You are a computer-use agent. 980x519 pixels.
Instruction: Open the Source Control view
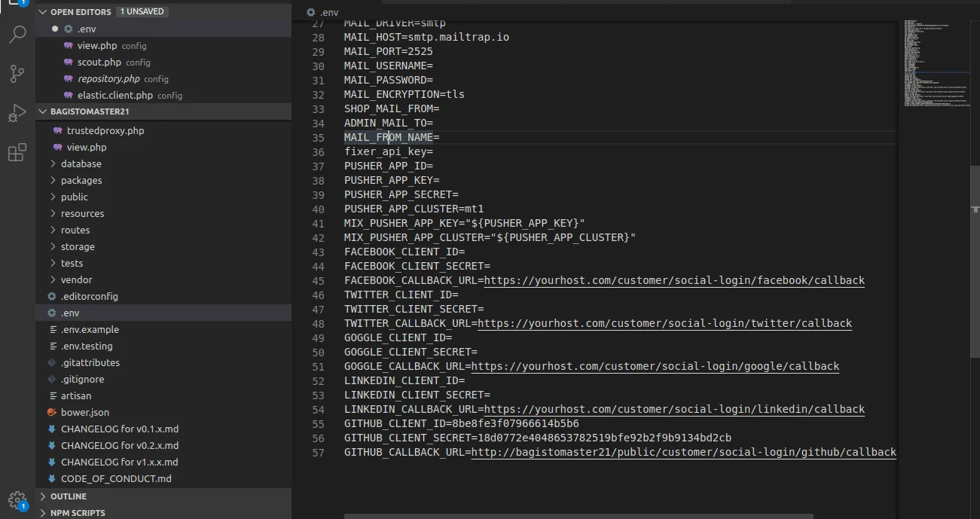pos(17,74)
